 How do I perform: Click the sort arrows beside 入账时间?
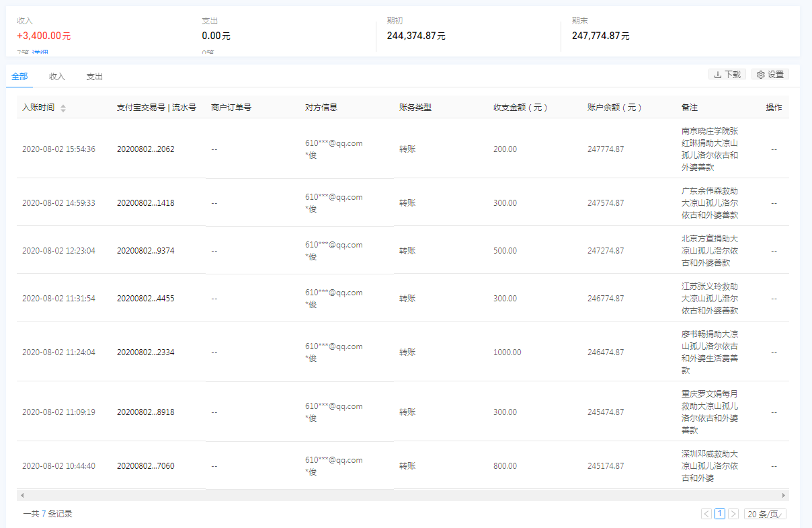click(63, 108)
